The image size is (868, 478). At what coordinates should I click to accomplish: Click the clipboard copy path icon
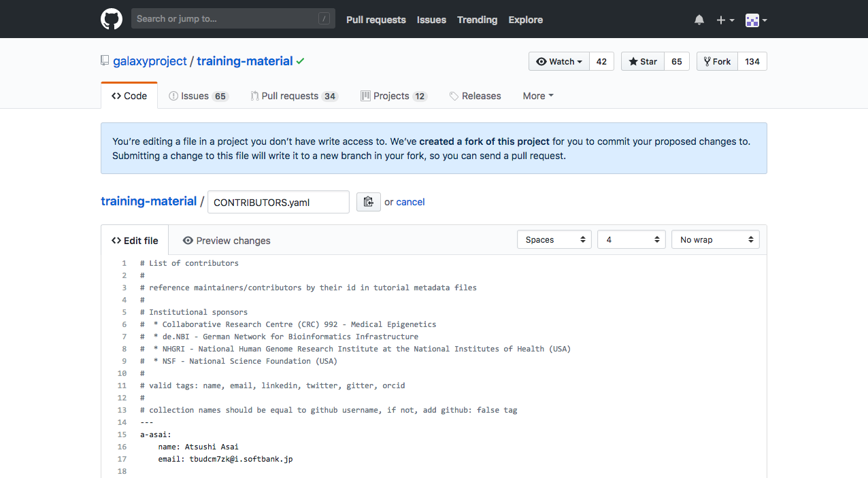tap(369, 202)
